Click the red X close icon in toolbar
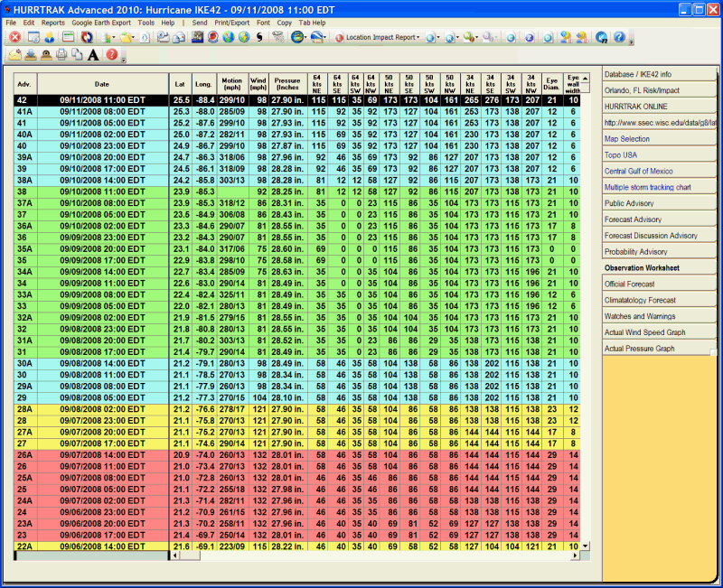This screenshot has height=588, width=723. coord(15,37)
